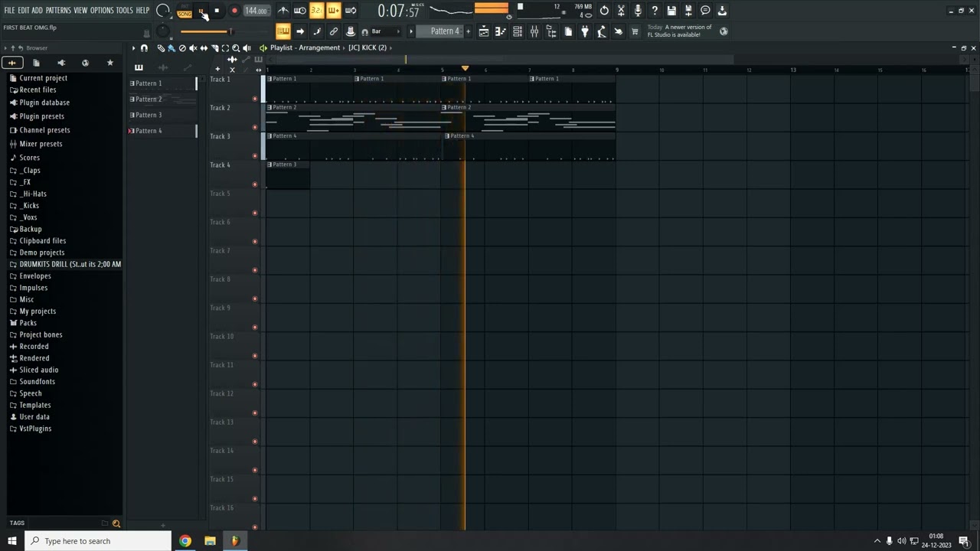Open the Channel rack icon
Image resolution: width=980 pixels, height=551 pixels.
coord(518,31)
